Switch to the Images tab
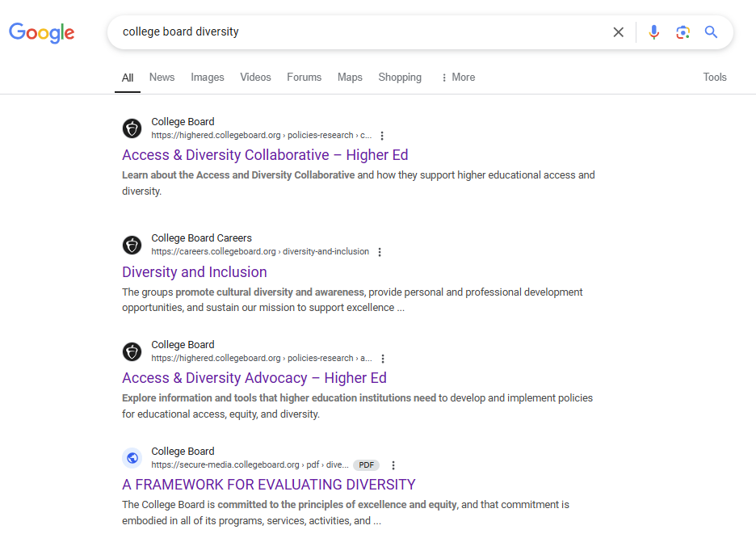The width and height of the screenshot is (756, 538). pos(208,78)
